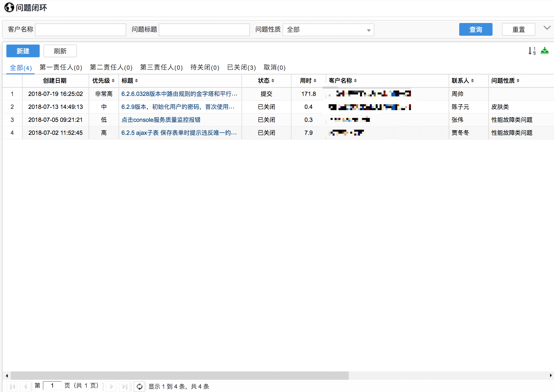
Task: Sort by 优先级 column header
Action: 104,81
